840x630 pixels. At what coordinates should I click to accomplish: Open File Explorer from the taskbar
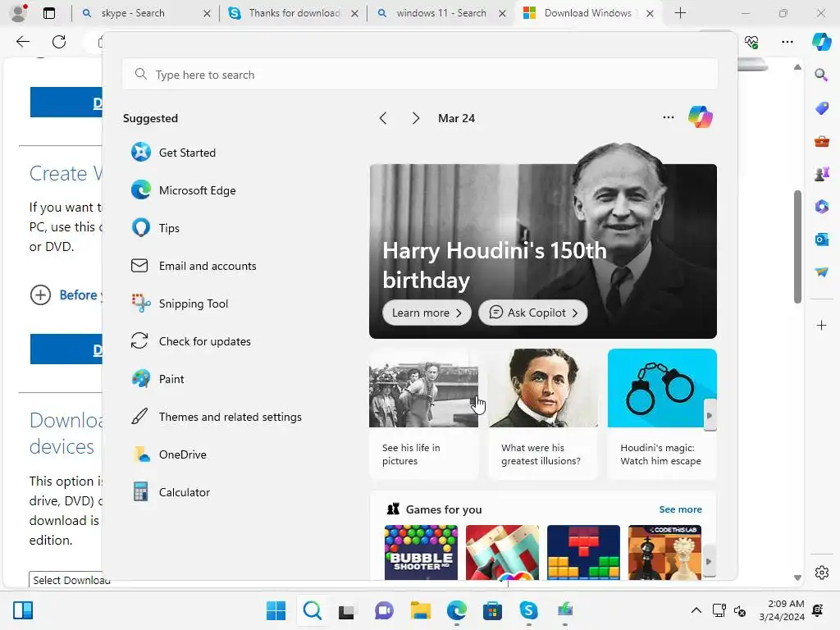(421, 610)
